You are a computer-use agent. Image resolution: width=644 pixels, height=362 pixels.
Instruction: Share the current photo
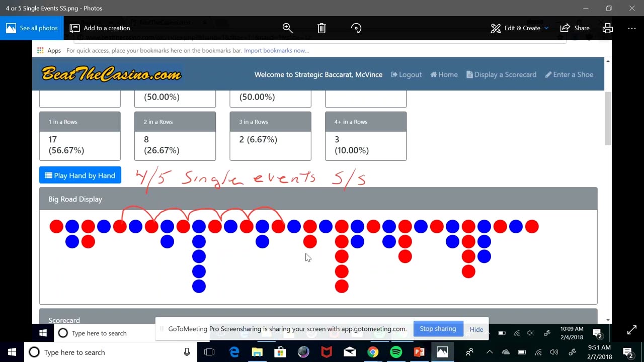tap(575, 28)
